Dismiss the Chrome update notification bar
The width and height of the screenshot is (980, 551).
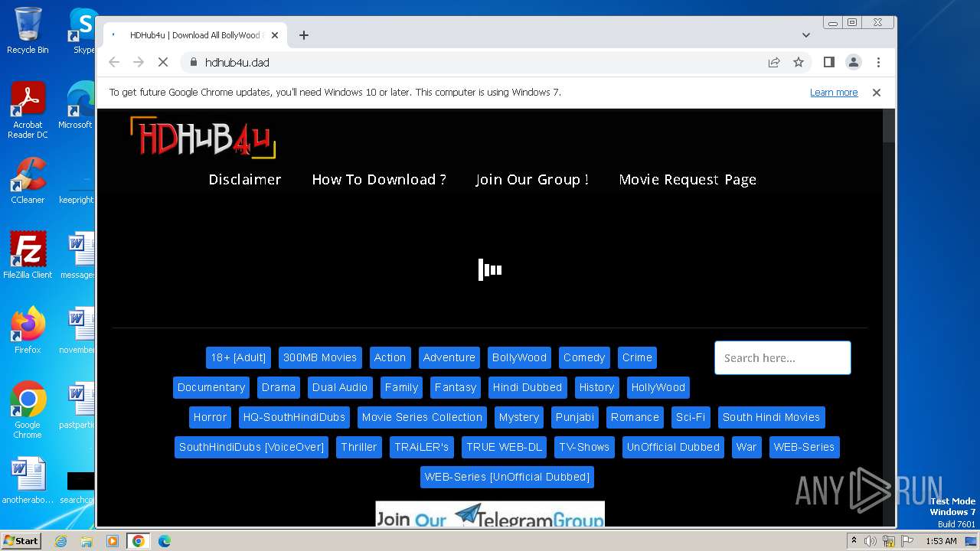(877, 92)
